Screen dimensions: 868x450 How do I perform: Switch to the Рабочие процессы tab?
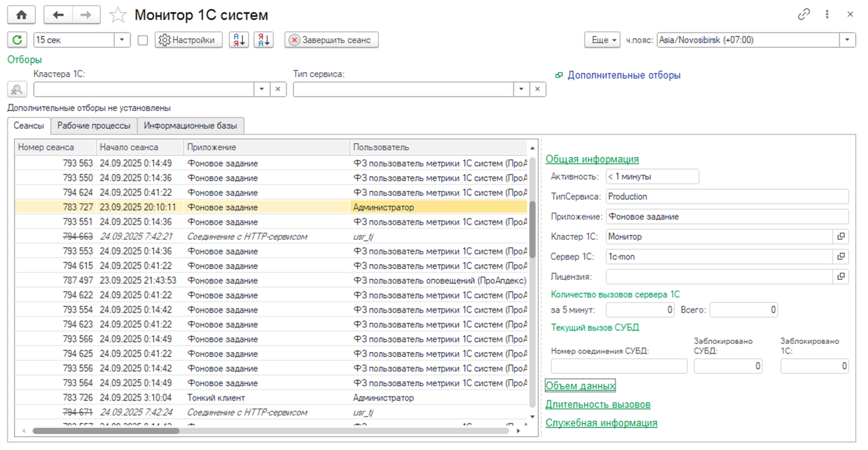point(94,126)
